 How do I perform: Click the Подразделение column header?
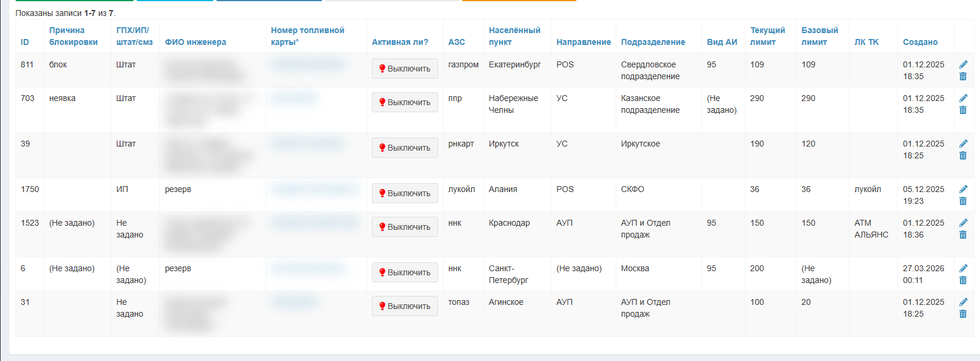pyautogui.click(x=653, y=42)
